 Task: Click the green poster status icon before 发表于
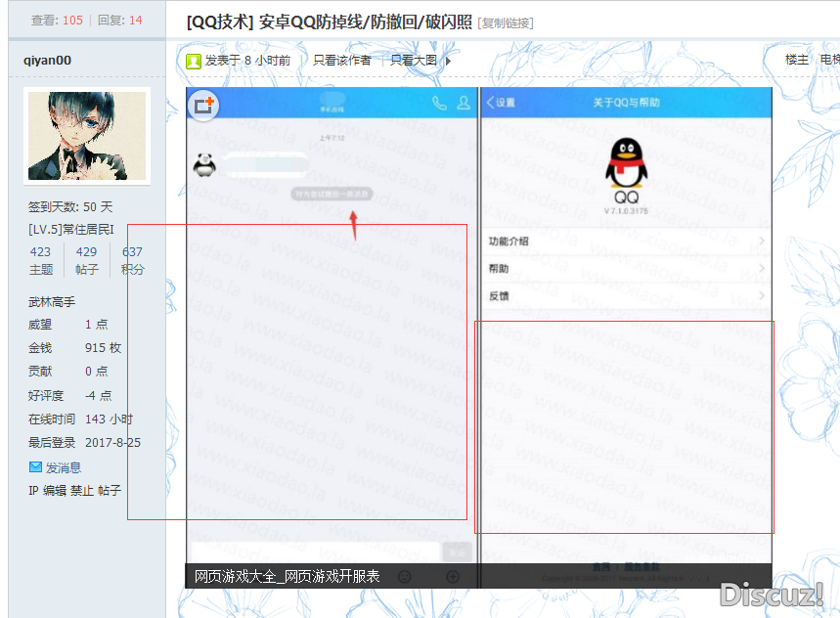194,61
